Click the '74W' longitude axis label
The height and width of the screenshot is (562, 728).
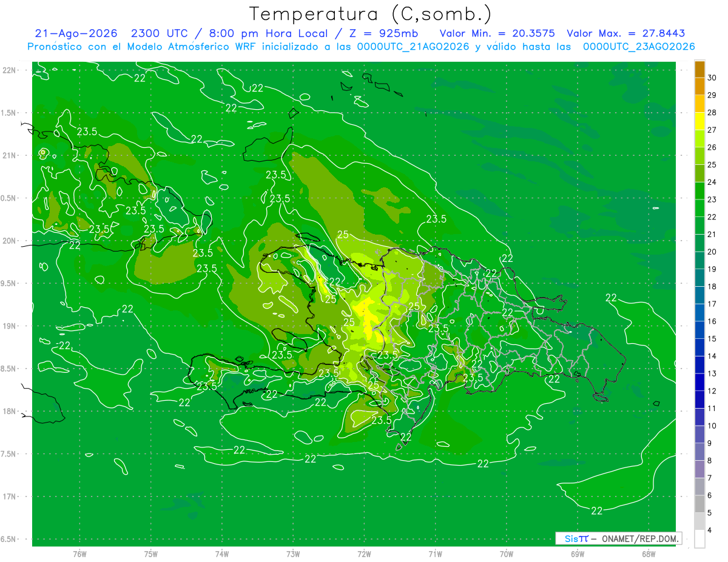pos(222,554)
